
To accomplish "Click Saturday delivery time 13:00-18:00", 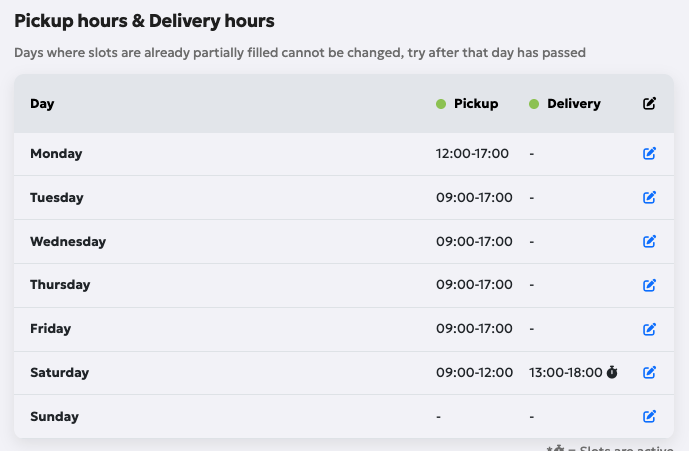I will click(565, 372).
